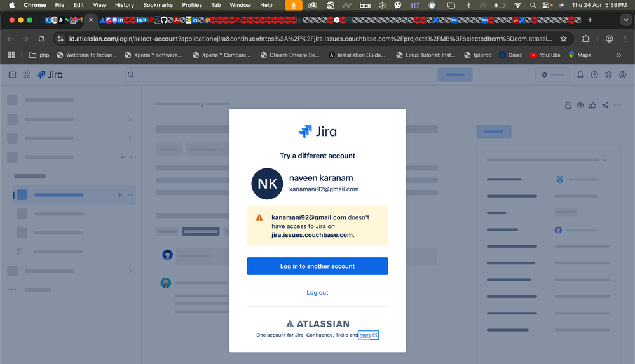Open the Bookmarks menu
This screenshot has width=635, height=364.
[158, 5]
